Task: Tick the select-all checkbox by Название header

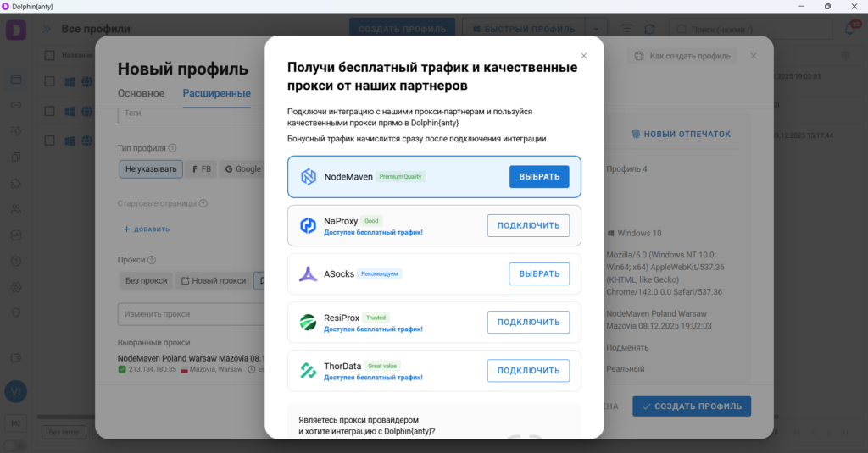Action: [50, 55]
